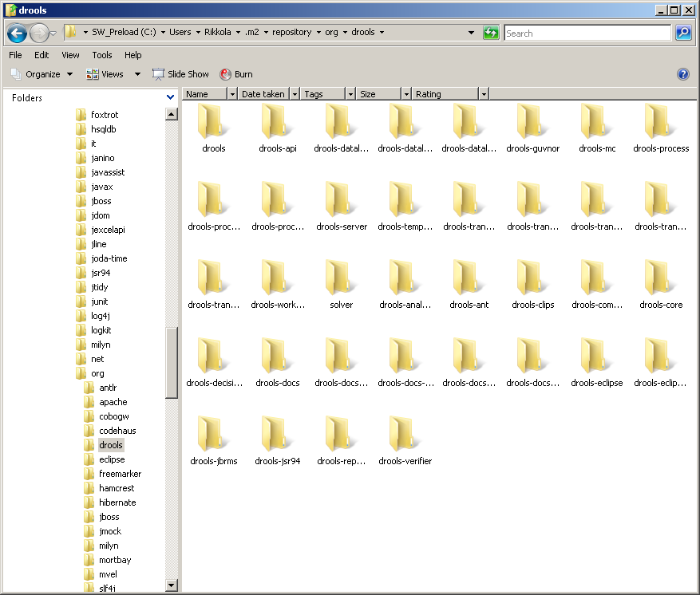This screenshot has height=595, width=700.
Task: Open the View menu
Action: pos(70,55)
